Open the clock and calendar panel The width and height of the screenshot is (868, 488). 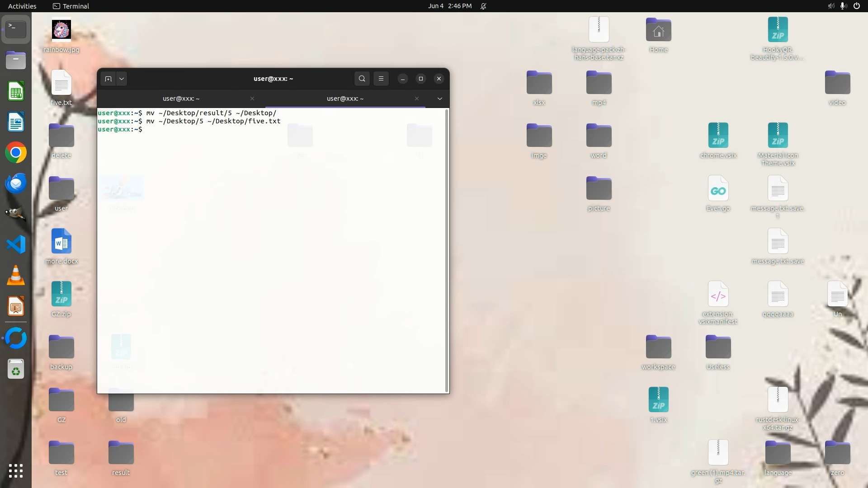point(449,6)
